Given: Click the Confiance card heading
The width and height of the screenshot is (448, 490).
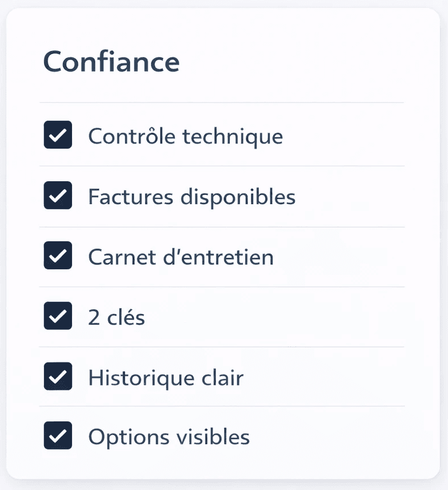Looking at the screenshot, I should point(111,62).
